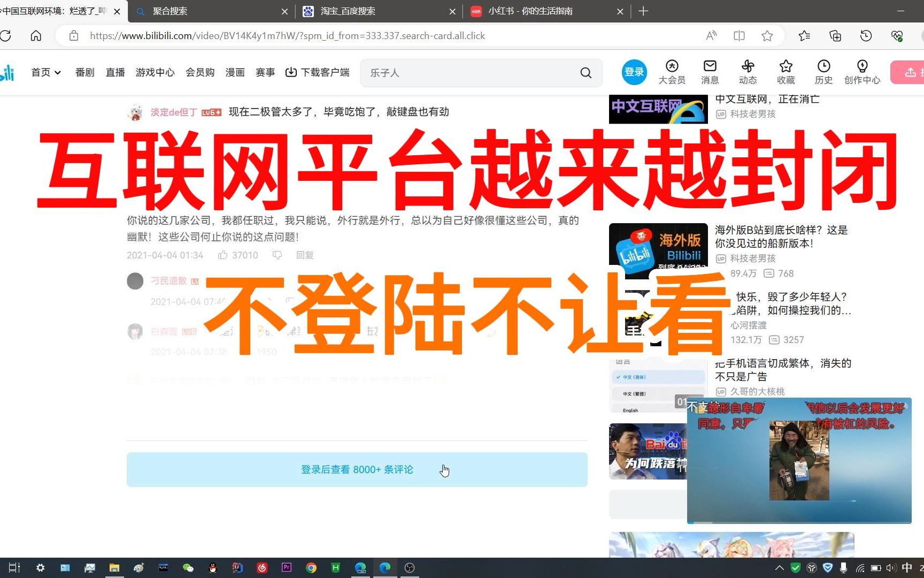Open video titled 把手机语言切成繁体
This screenshot has width=924, height=578.
click(783, 370)
